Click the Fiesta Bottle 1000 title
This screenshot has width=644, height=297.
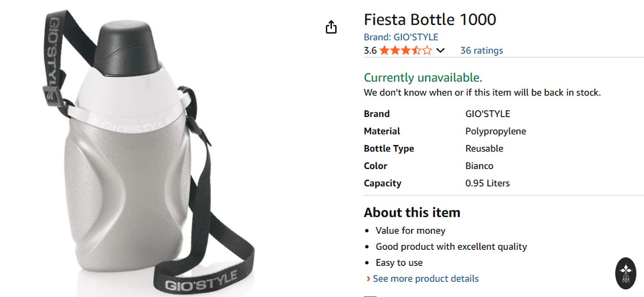[x=429, y=19]
